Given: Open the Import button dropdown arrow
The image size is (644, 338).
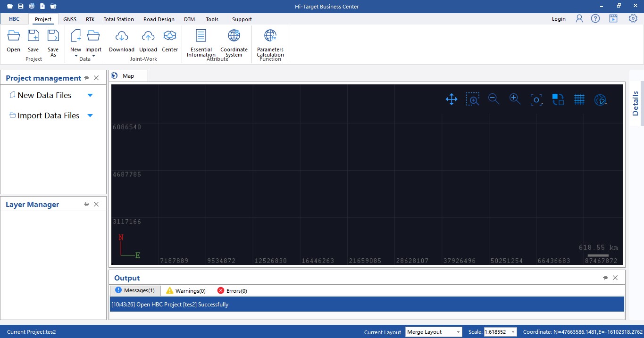Looking at the screenshot, I should [x=93, y=56].
